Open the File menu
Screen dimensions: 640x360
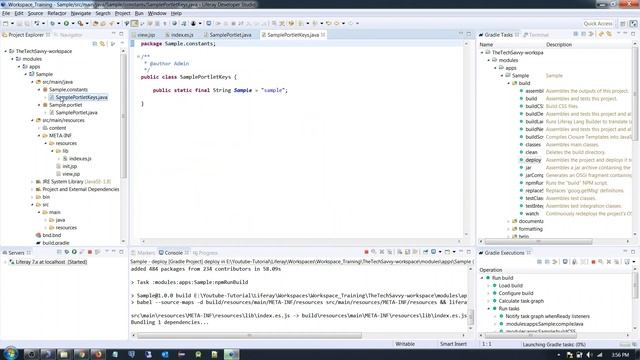[x=6, y=13]
